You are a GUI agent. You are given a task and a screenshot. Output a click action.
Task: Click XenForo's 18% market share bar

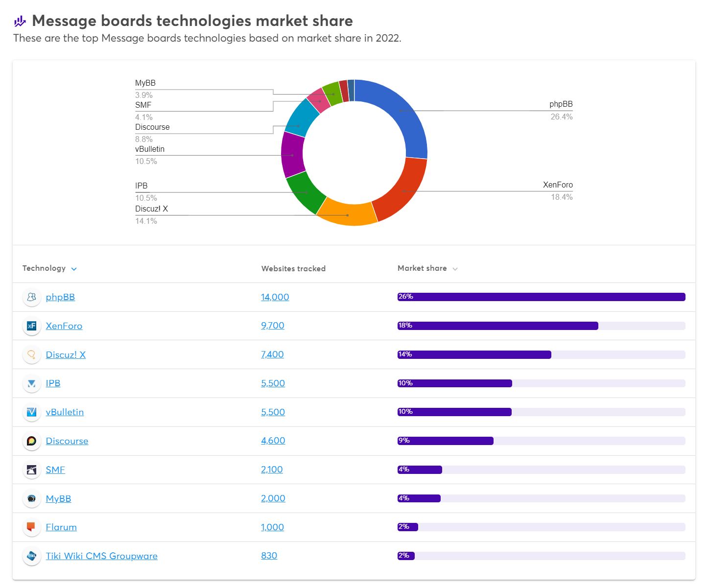498,326
